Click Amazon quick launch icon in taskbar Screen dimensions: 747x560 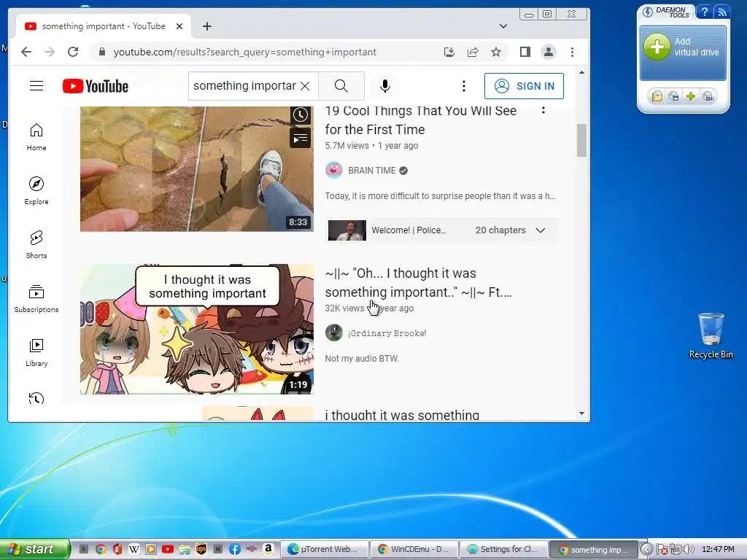tap(268, 549)
